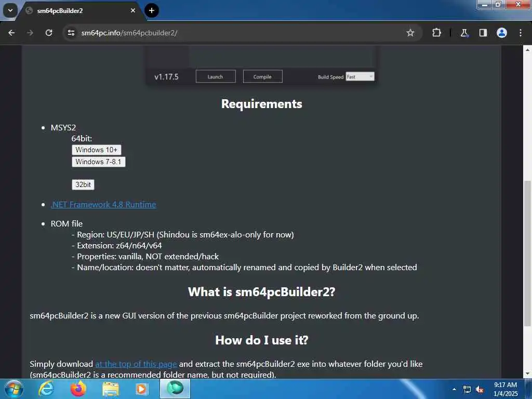Show hidden system tray icons arrow
Image resolution: width=532 pixels, height=399 pixels.
click(454, 389)
